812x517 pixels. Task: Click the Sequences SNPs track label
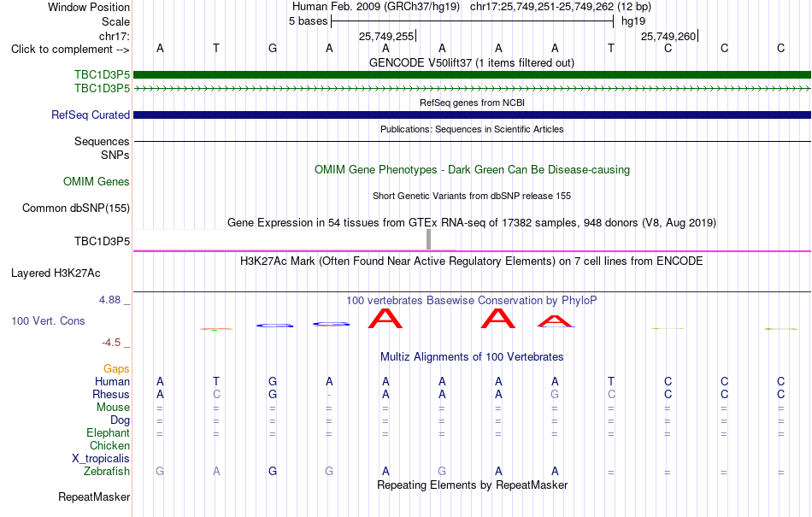pyautogui.click(x=102, y=148)
